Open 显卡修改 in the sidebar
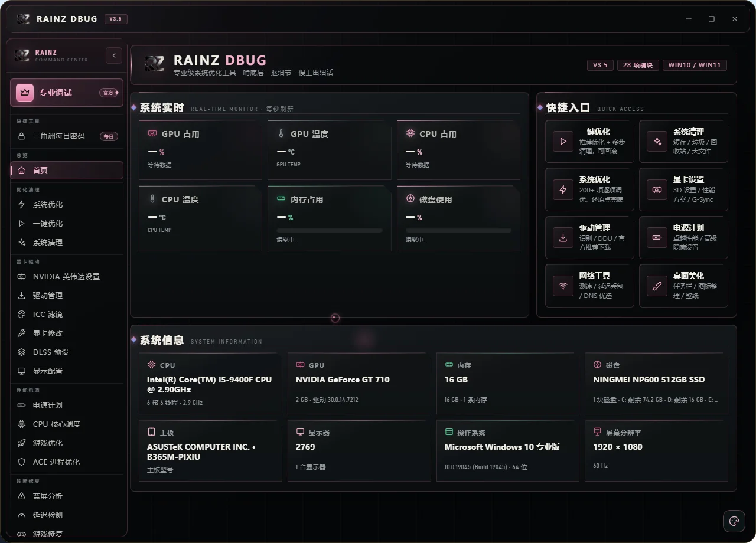 click(67, 333)
